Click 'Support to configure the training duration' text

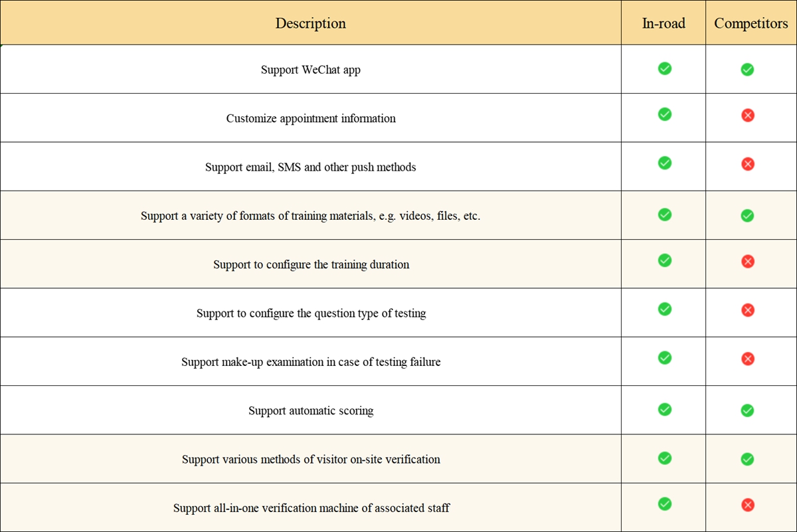click(311, 264)
